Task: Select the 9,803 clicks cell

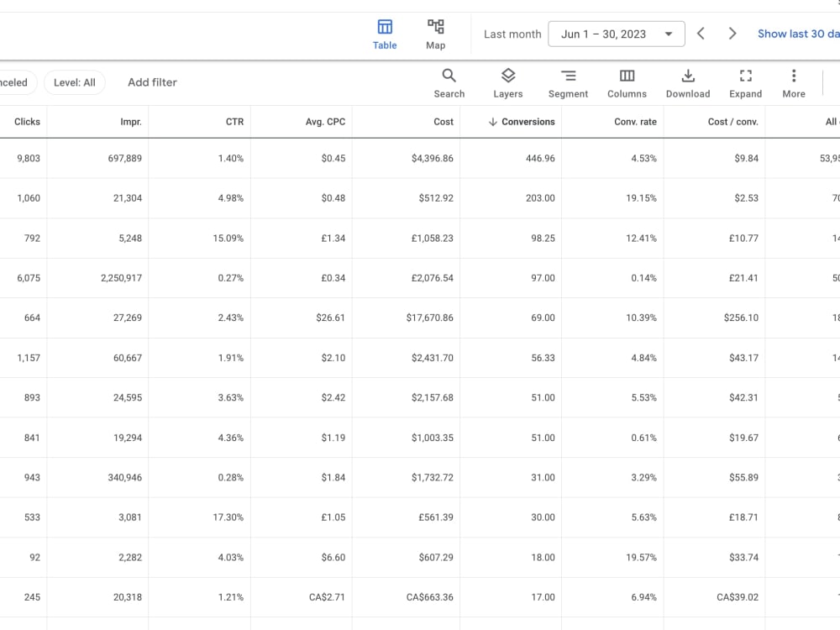Action: [29, 159]
